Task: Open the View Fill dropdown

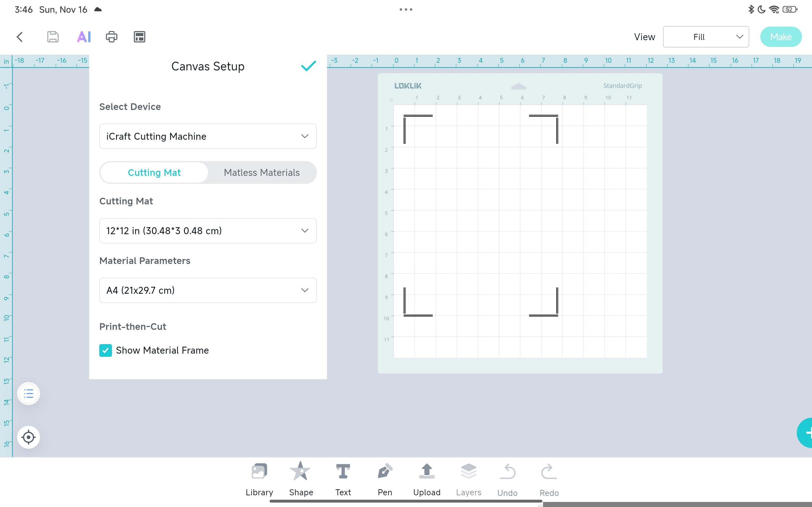Action: coord(706,37)
